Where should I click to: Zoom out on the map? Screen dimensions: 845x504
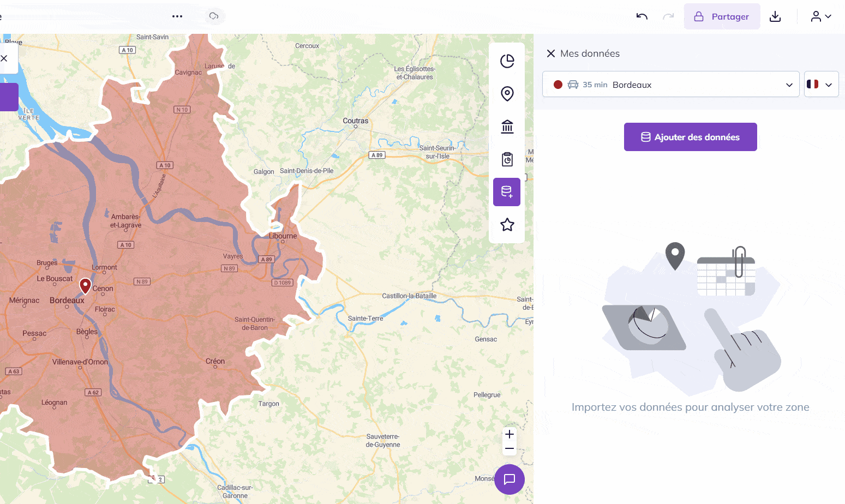coord(509,449)
